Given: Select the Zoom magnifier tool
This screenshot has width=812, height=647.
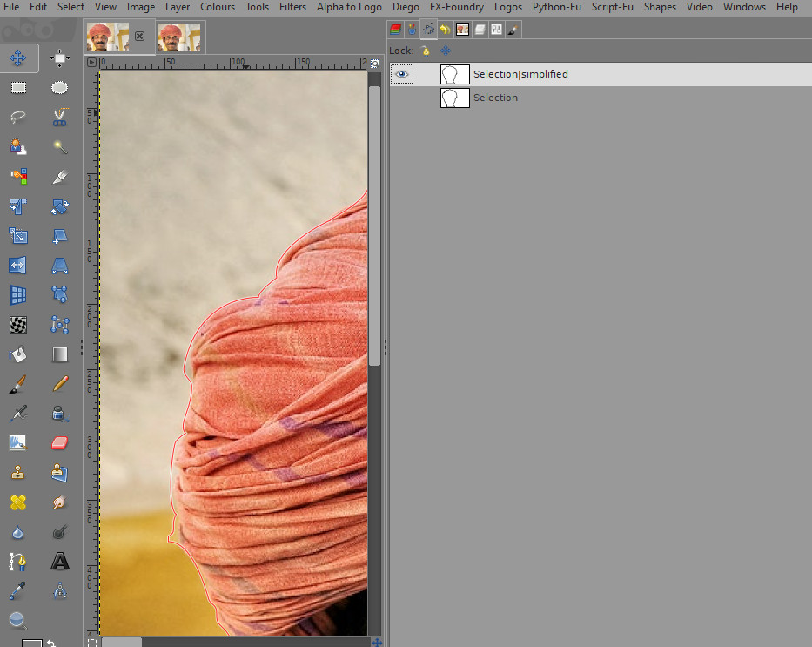Looking at the screenshot, I should pyautogui.click(x=18, y=620).
